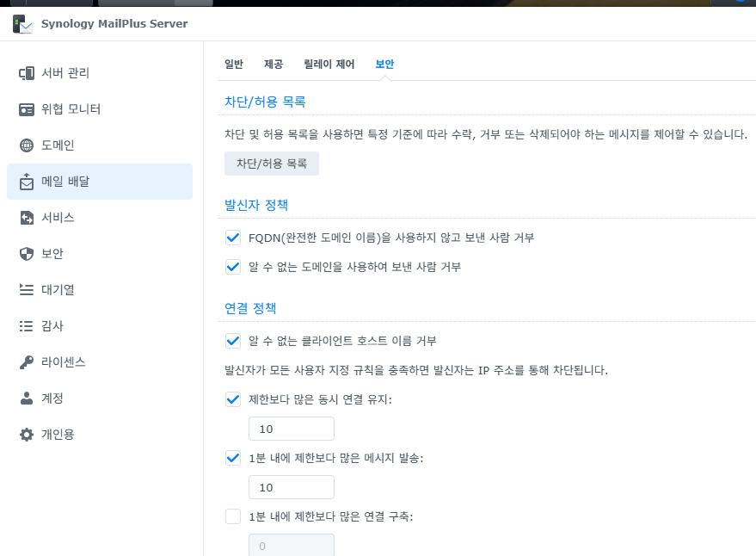This screenshot has width=756, height=556.
Task: Click the Synology MailPlus Server title text
Action: coord(114,23)
